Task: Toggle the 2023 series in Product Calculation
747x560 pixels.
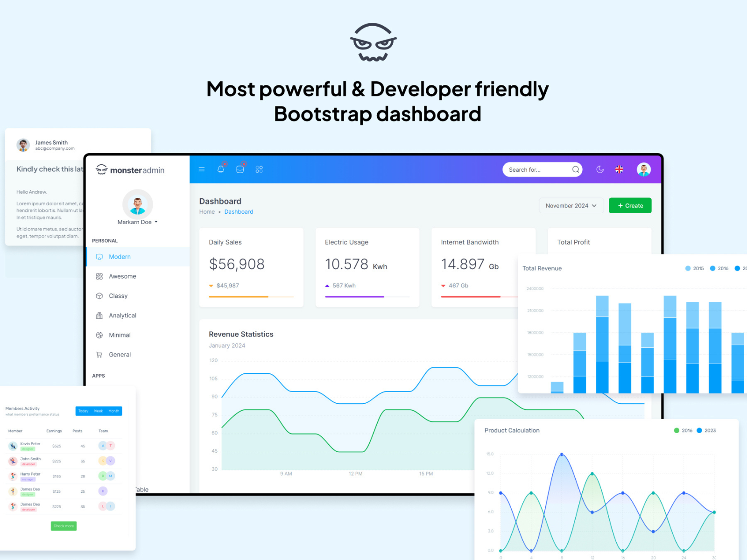Action: click(706, 430)
